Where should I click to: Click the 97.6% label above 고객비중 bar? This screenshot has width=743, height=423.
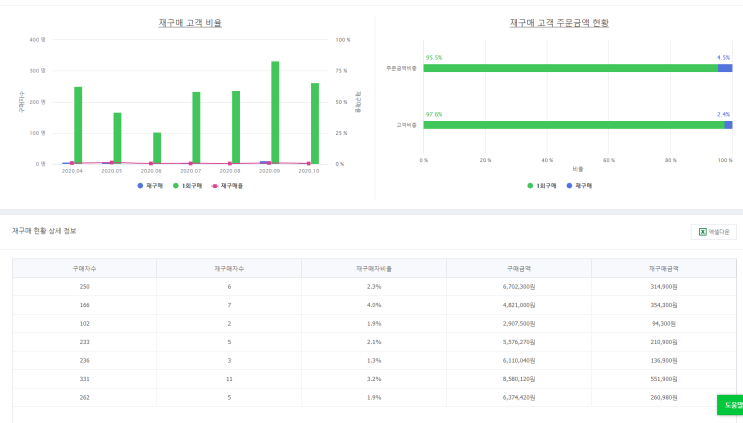pyautogui.click(x=434, y=115)
